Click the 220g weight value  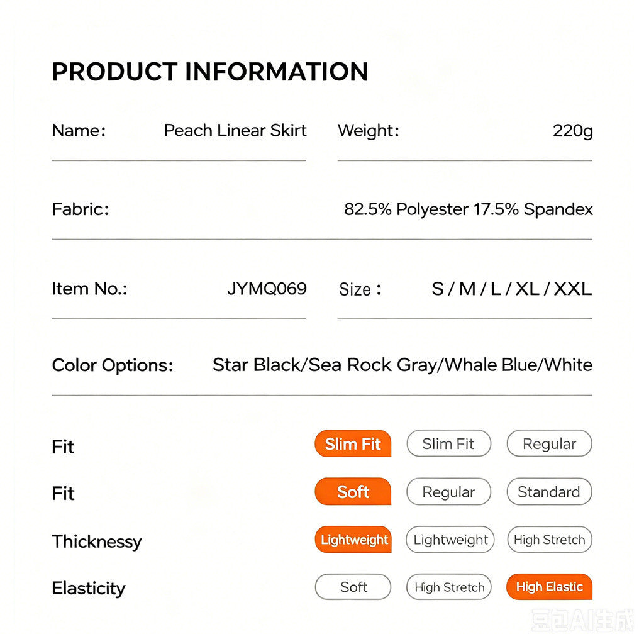coord(572,131)
